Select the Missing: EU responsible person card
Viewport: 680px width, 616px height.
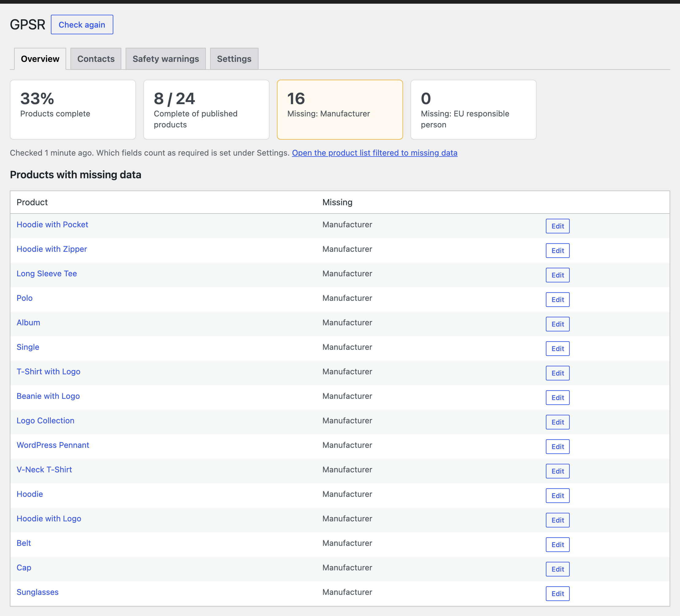[x=474, y=110]
